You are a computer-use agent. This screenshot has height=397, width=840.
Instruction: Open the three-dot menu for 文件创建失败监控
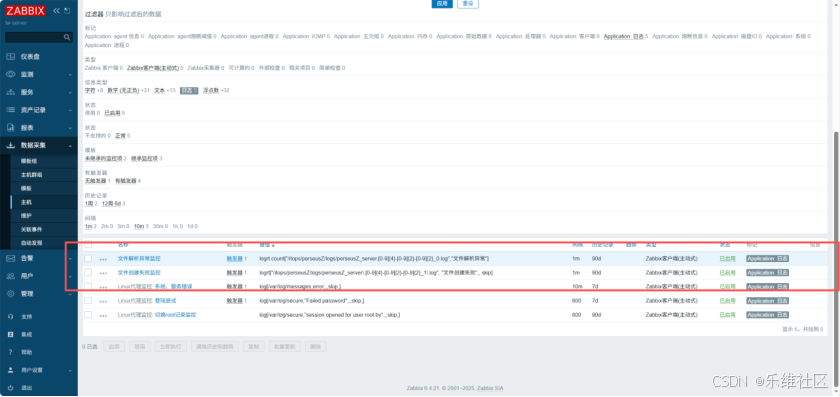[103, 273]
